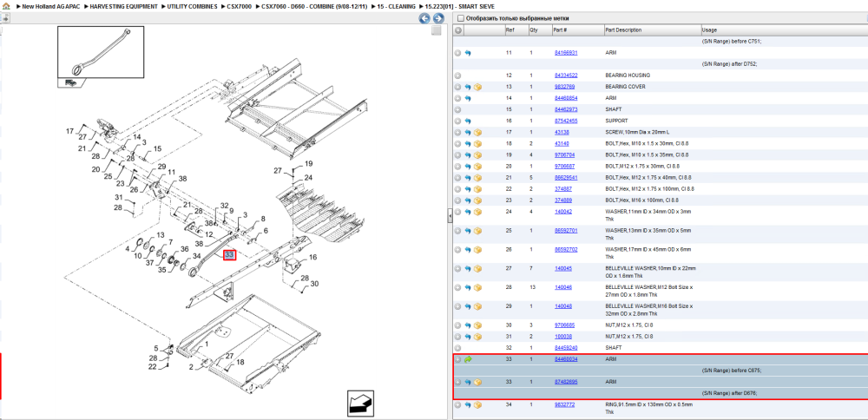This screenshot has height=420, width=868.
Task: Click the plus icon on the ref 24 washer row
Action: coord(457,212)
